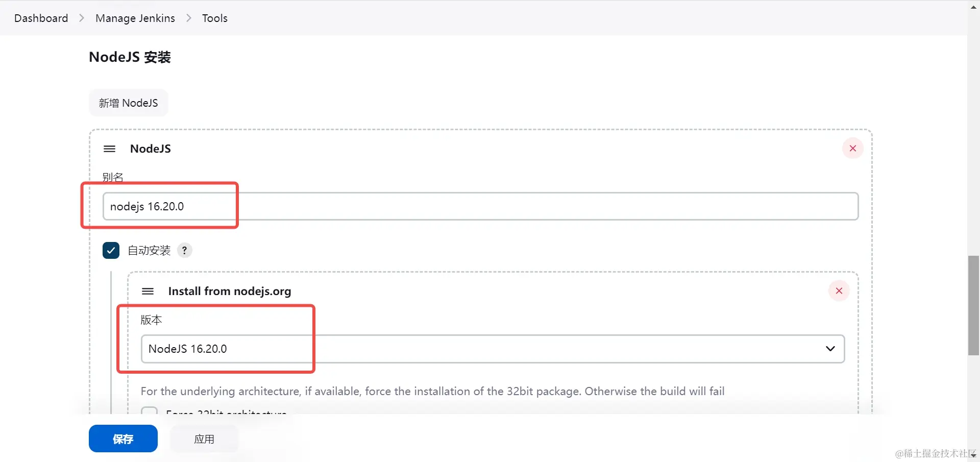The width and height of the screenshot is (980, 462).
Task: Select Tools in the breadcrumb trail
Action: point(214,18)
